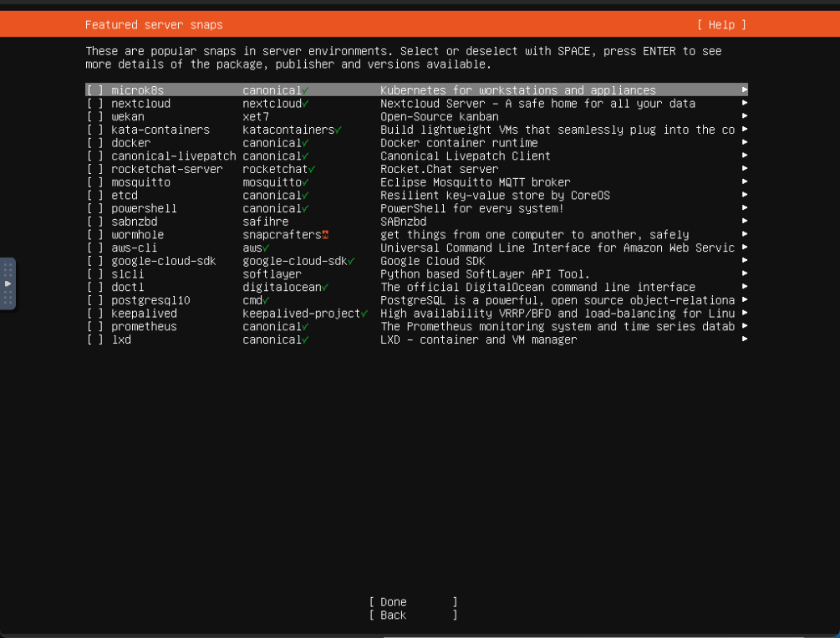Click the red star badge next to snapcrafters

(325, 235)
